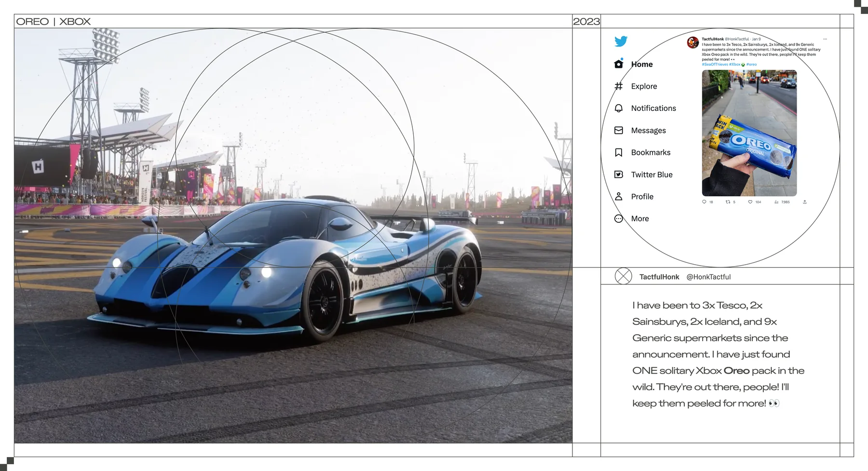Image resolution: width=868 pixels, height=471 pixels.
Task: Click the bold TactfulHonk name below circle
Action: tap(659, 277)
